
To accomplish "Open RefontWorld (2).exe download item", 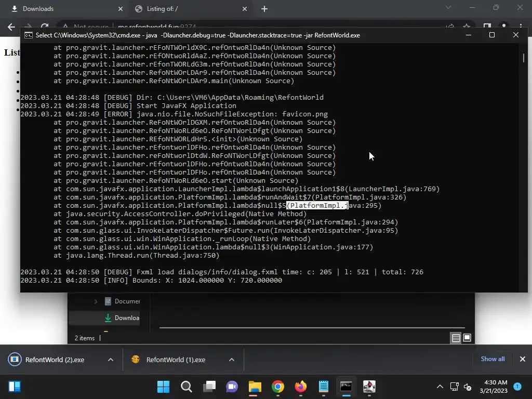I will [54, 360].
